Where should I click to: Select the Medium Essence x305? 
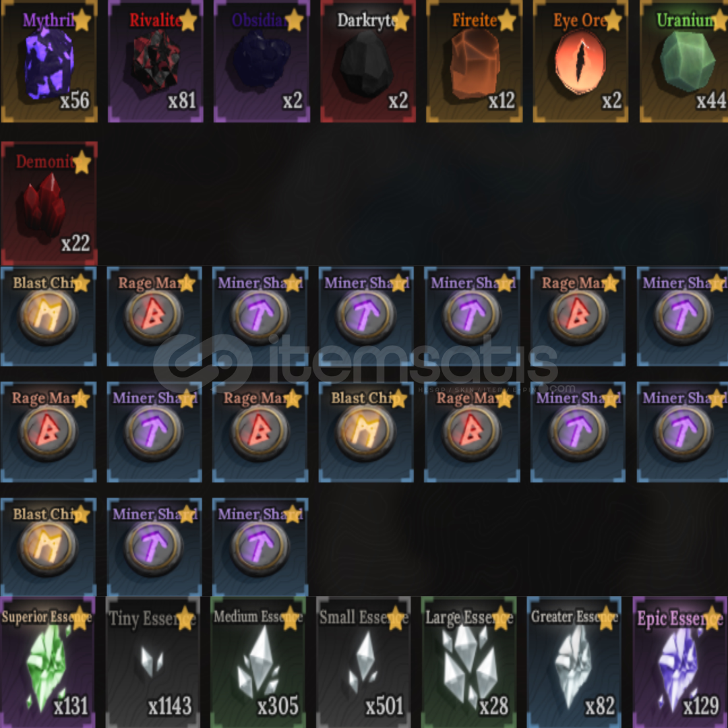[x=259, y=662]
